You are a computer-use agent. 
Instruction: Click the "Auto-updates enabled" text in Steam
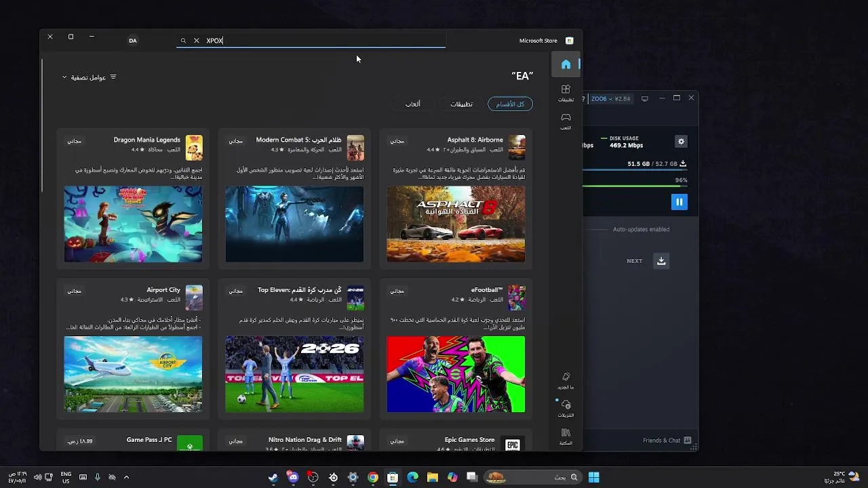(641, 229)
